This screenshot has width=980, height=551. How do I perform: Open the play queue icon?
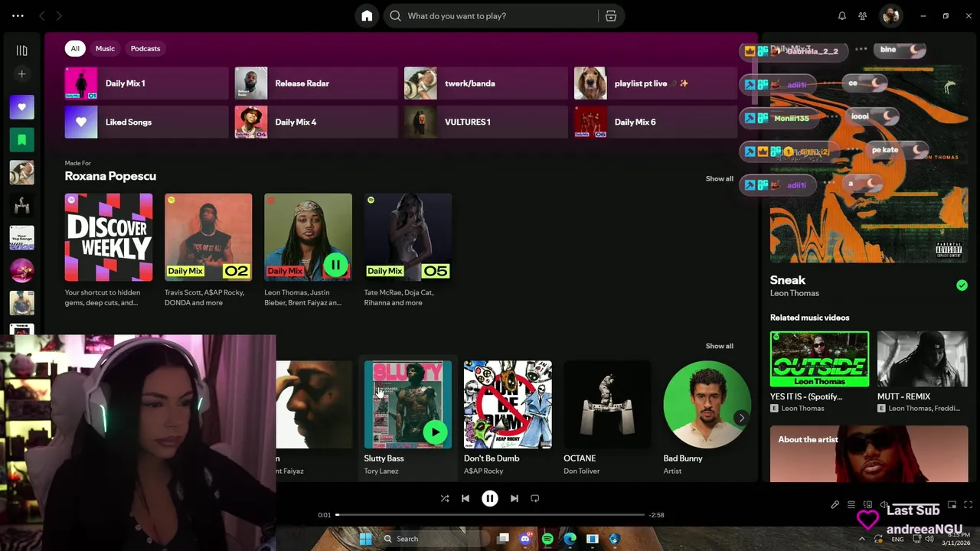851,505
